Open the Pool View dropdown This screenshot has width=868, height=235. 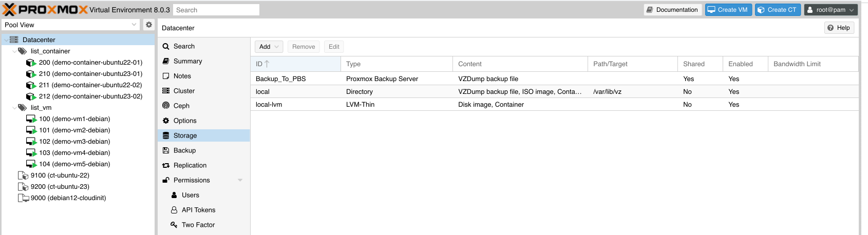tap(70, 25)
